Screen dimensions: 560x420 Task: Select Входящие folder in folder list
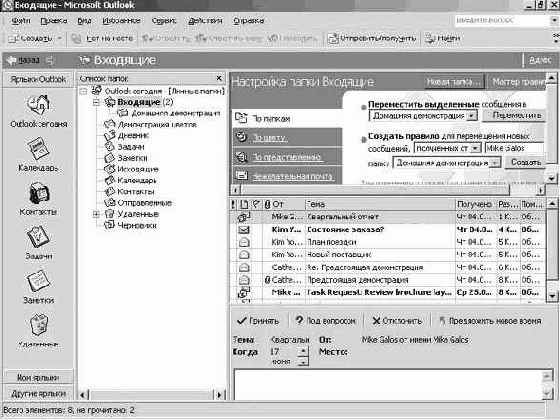tap(139, 102)
